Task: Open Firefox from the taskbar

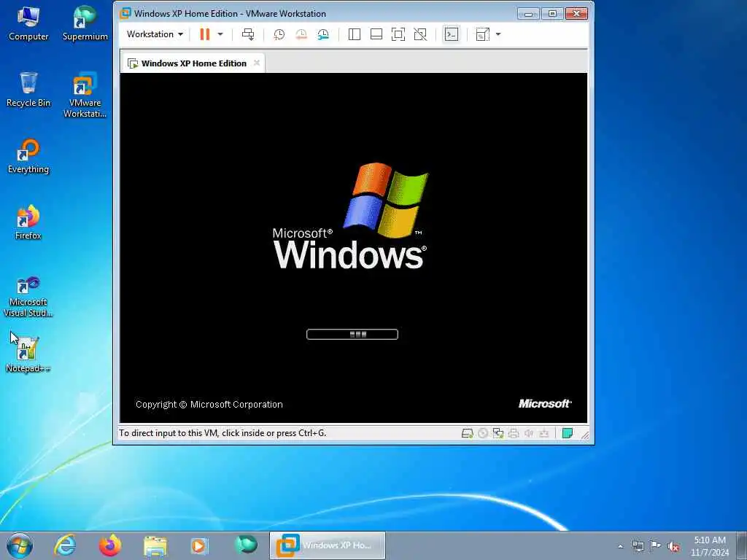Action: (110, 545)
